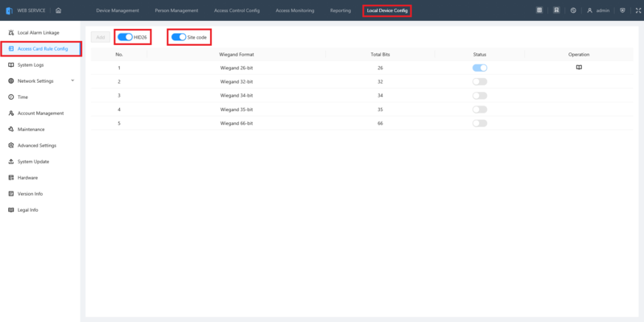This screenshot has height=322, width=644.
Task: Enable the Wiegand 34-bit status switch
Action: click(480, 96)
